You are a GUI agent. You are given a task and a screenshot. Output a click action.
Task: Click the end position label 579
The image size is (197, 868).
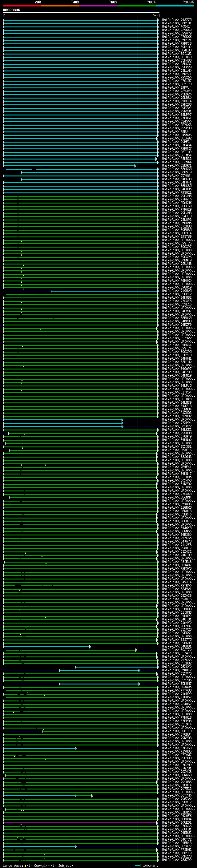(155, 15)
